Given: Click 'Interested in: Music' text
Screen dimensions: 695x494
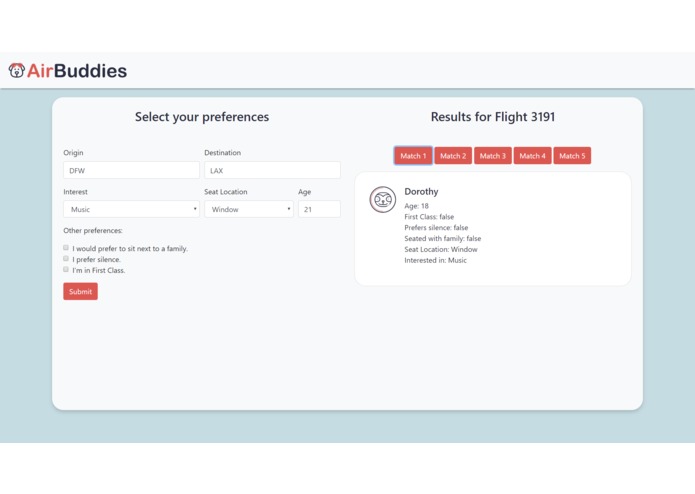Looking at the screenshot, I should click(x=435, y=260).
